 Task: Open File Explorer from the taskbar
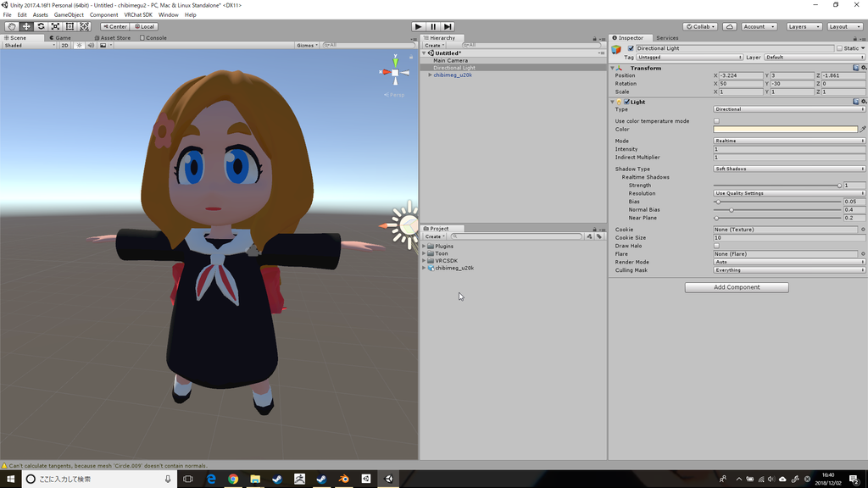[255, 480]
